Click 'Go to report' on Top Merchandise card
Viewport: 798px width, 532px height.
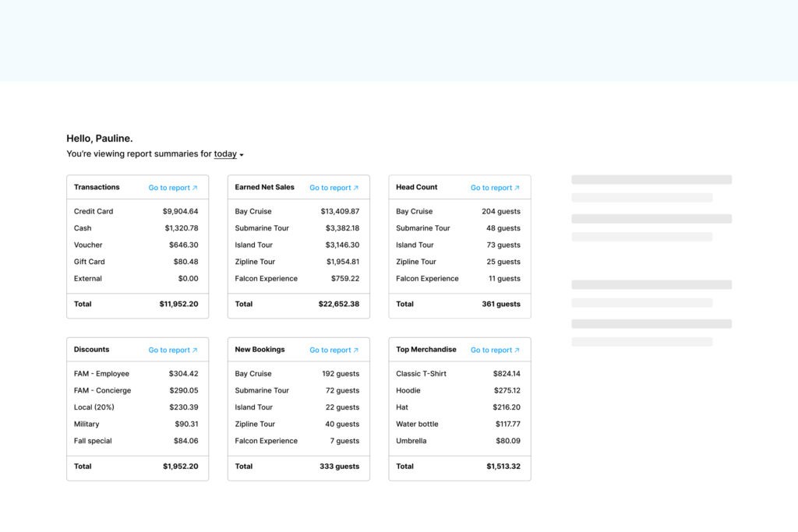[491, 350]
